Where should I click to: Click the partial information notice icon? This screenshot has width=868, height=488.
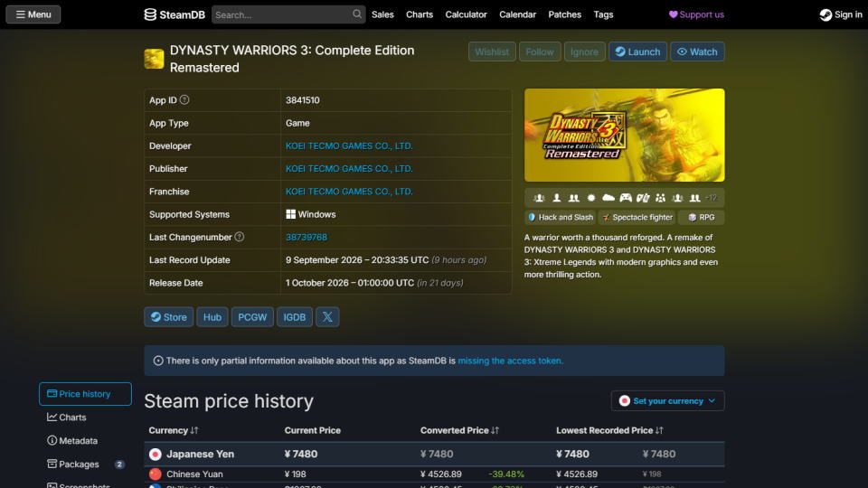tap(157, 361)
